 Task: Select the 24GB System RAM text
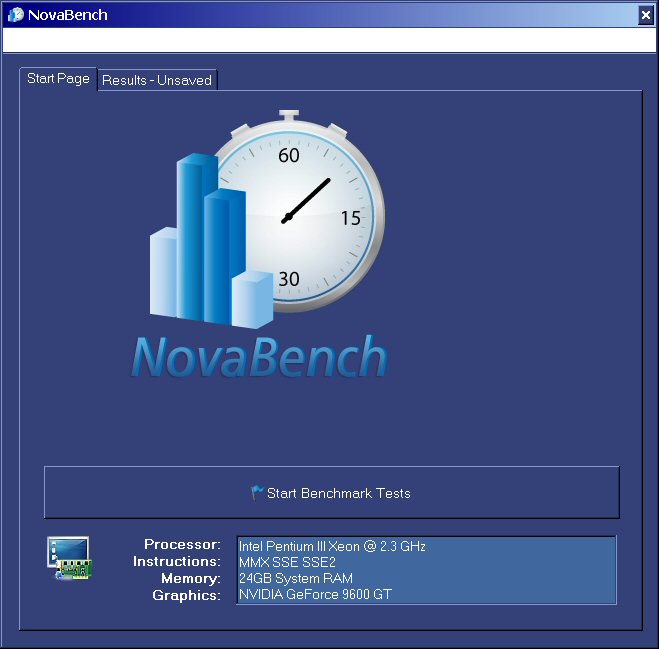pos(296,578)
